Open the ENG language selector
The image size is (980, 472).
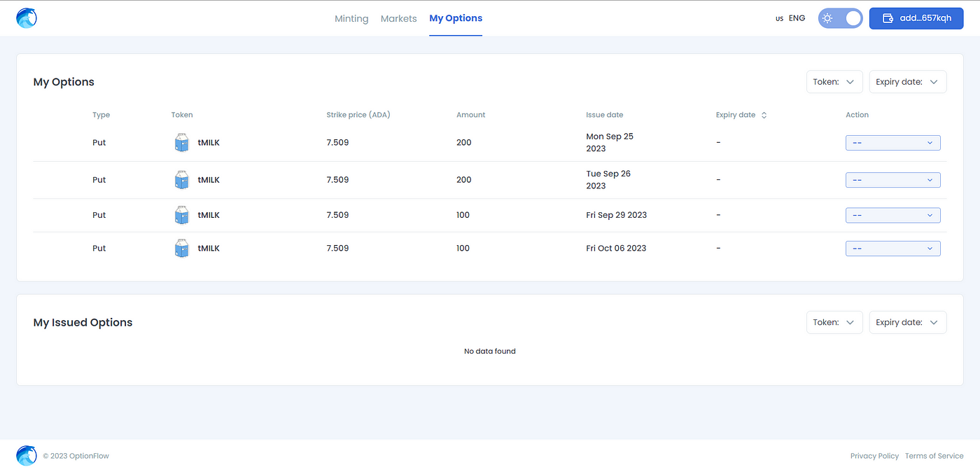[790, 18]
